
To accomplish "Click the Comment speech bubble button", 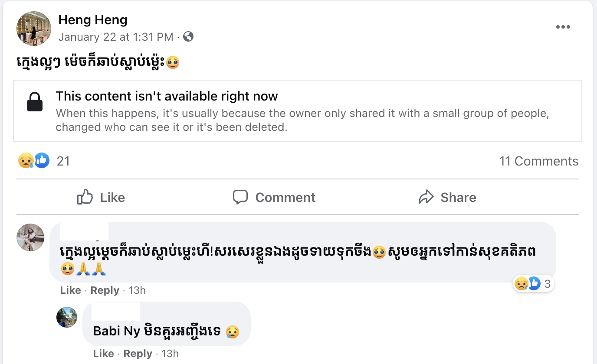I will click(274, 197).
